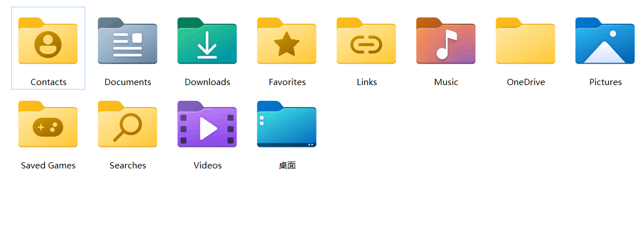Select the Favorites star folder icon
Viewport: 644px width, 236px height.
pos(287,41)
